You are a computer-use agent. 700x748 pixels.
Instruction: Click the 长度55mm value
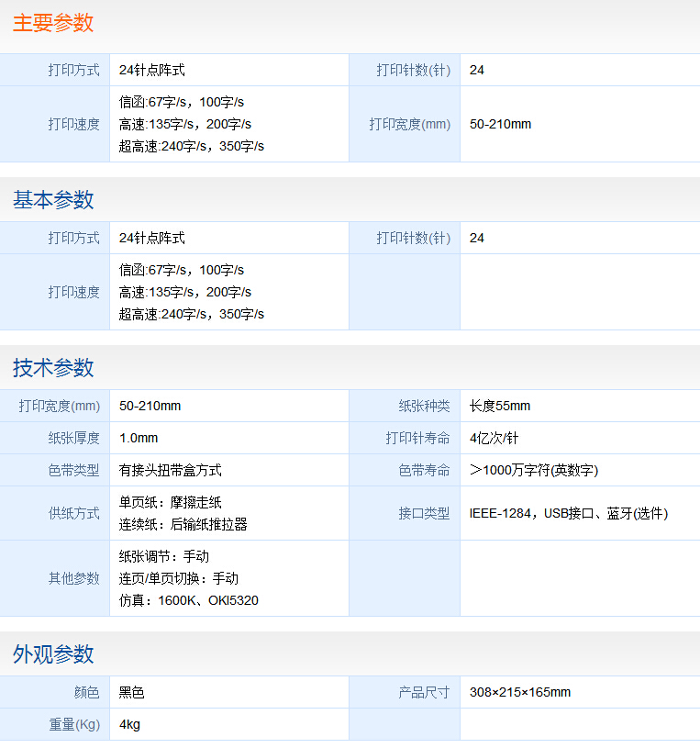[x=500, y=406]
